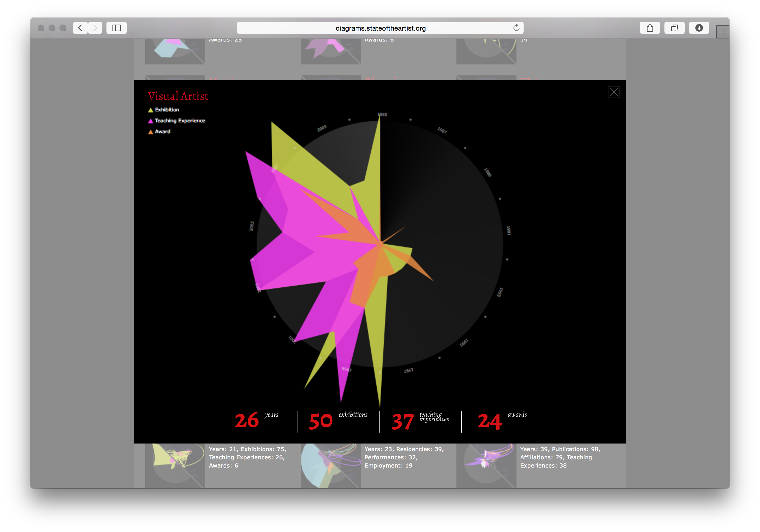
Task: Click the browser forward arrow
Action: pyautogui.click(x=95, y=28)
